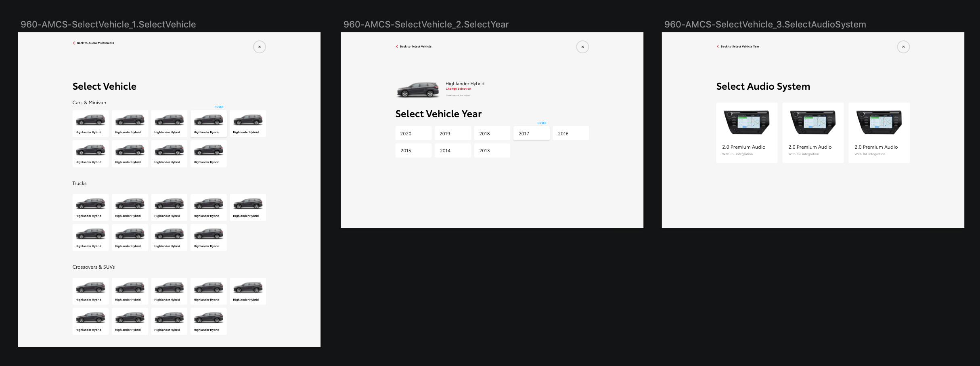This screenshot has height=366, width=980.
Task: Click the artboard title 960-AMCS-SelectVehicle_3.SelectAudioSystem
Action: pos(765,25)
